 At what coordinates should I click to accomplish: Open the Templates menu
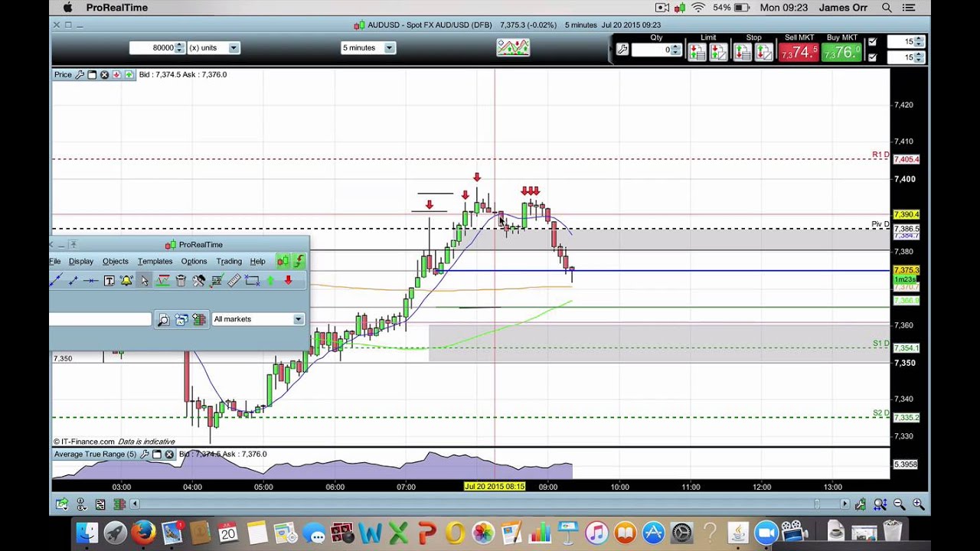click(155, 261)
